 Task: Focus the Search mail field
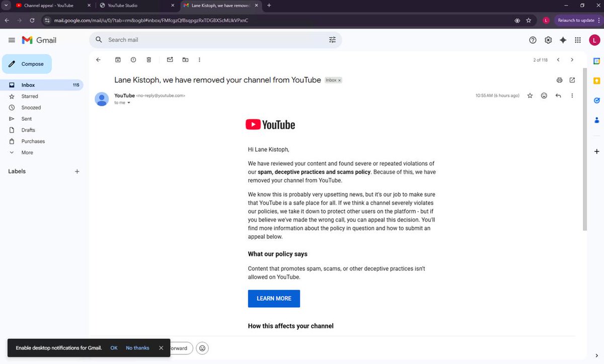[x=215, y=40]
